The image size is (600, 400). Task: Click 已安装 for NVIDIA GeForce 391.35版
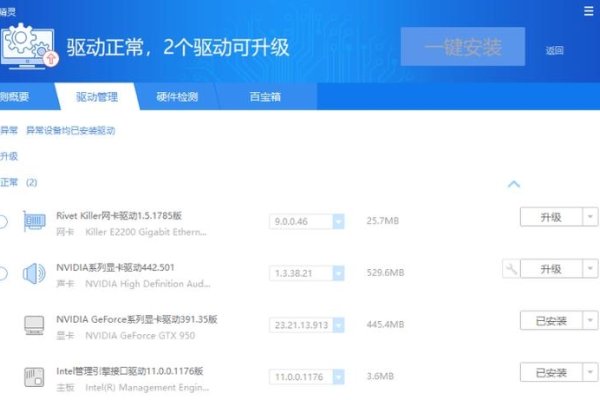coord(551,320)
